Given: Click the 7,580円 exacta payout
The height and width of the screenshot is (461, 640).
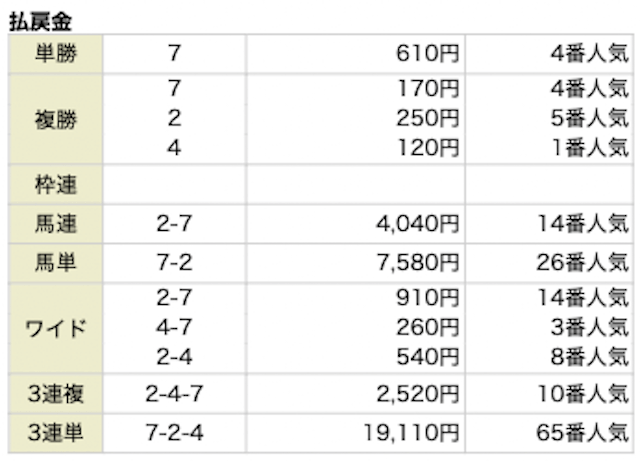Looking at the screenshot, I should (418, 263).
